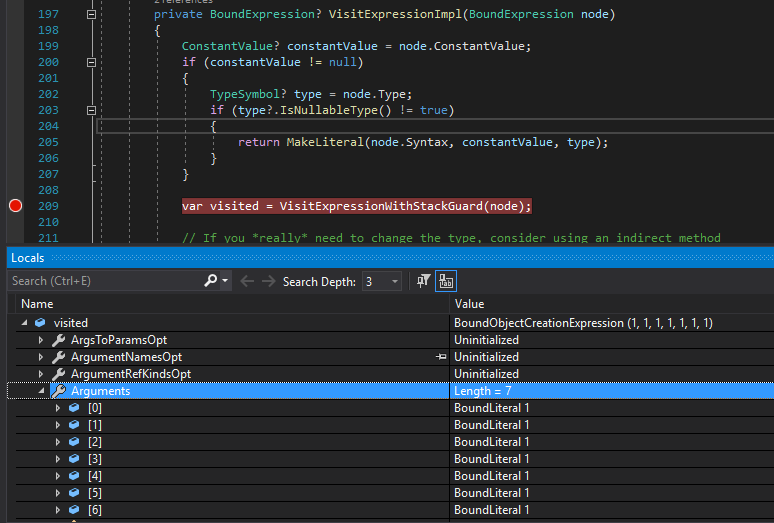This screenshot has width=774, height=523.
Task: Expand array element [4]
Action: (58, 476)
